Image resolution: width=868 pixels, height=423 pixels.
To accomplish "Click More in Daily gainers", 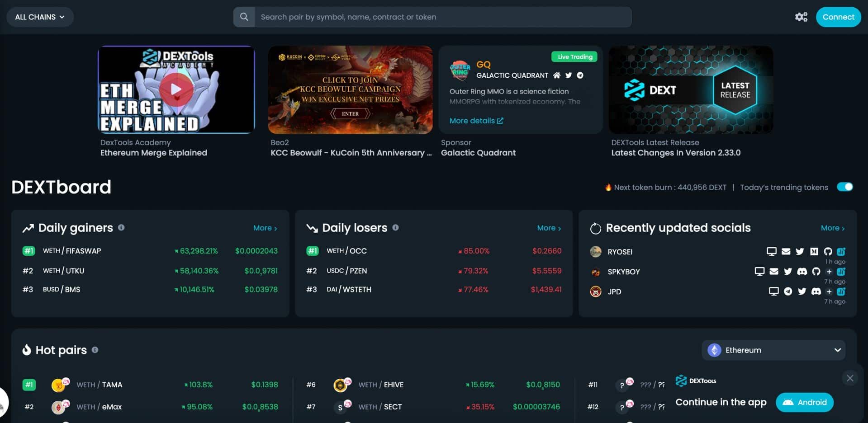I will [x=265, y=228].
